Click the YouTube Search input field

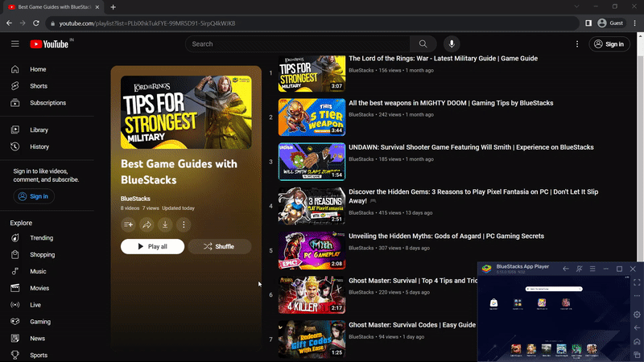coord(298,44)
